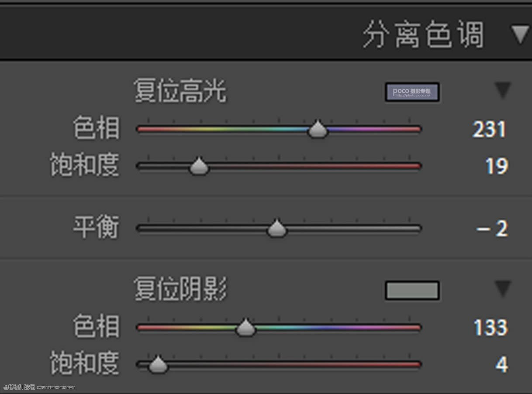Click the 复位阴影 reset shadows text
Image resolution: width=532 pixels, height=394 pixels.
(x=180, y=288)
